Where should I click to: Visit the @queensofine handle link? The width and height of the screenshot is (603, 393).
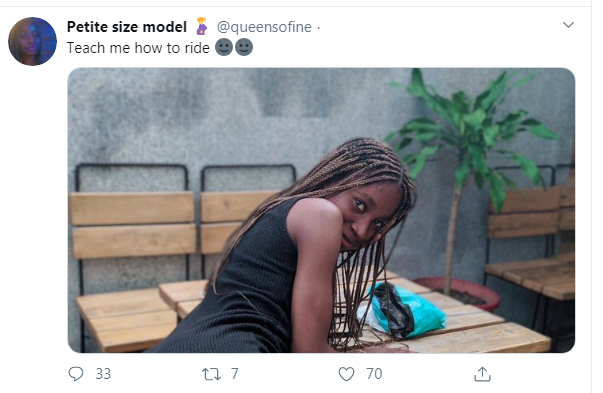pyautogui.click(x=264, y=27)
